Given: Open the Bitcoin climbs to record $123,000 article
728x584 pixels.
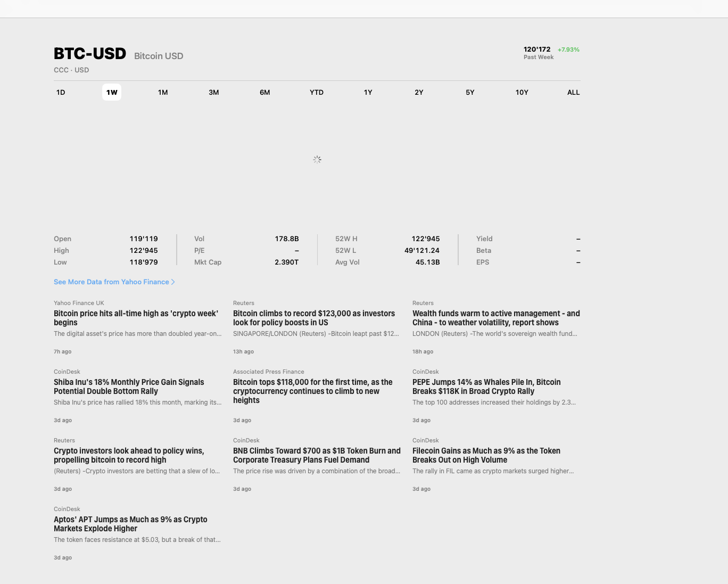Looking at the screenshot, I should (x=314, y=318).
